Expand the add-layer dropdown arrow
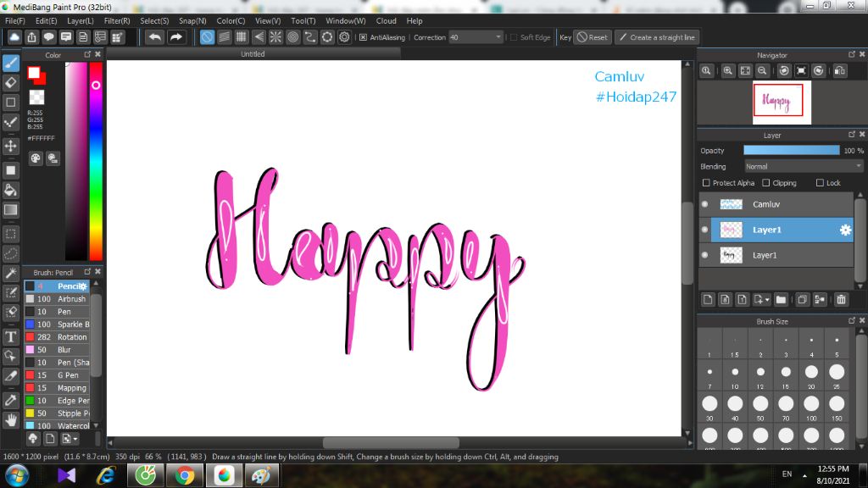 point(767,300)
